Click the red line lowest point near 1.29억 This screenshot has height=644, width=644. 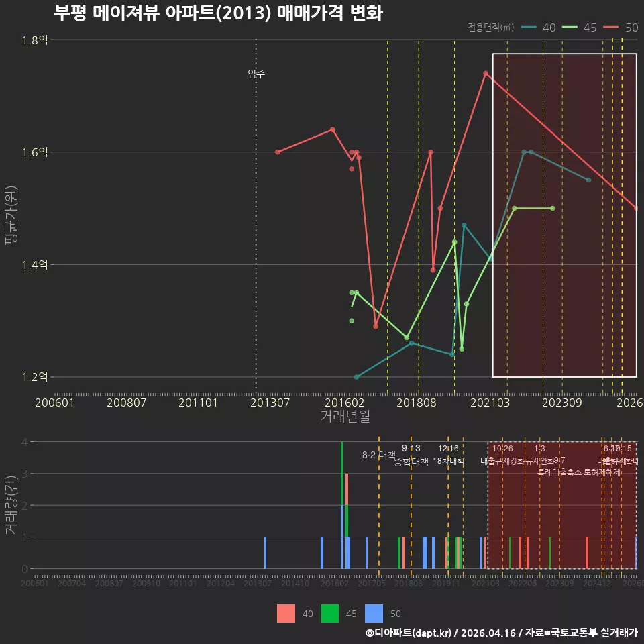(376, 327)
